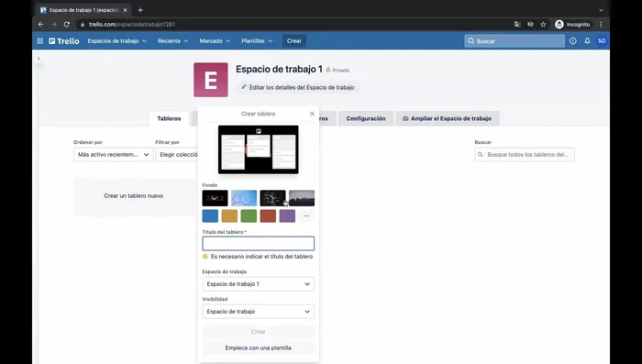Select the sunset landscape photo background
Image resolution: width=642 pixels, height=364 pixels.
(302, 198)
